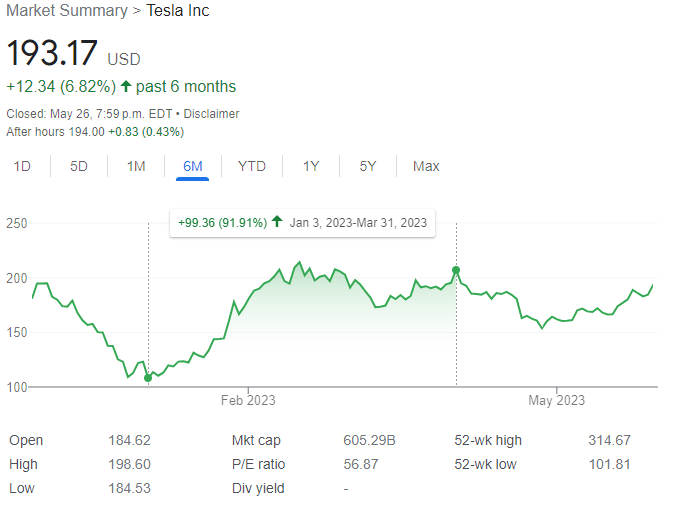Click the 193.17 stock price
This screenshot has width=673, height=506.
51,54
